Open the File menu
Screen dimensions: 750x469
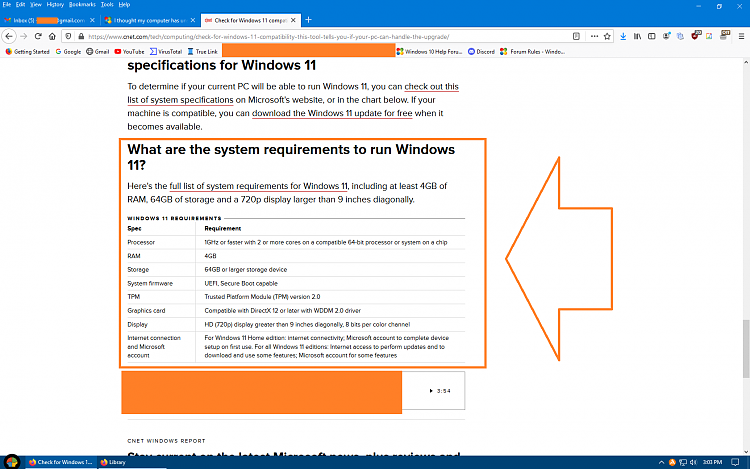7,4
